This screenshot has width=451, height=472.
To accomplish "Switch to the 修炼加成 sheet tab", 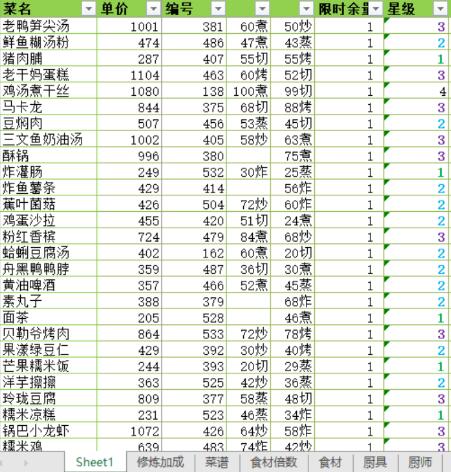I will 160,462.
